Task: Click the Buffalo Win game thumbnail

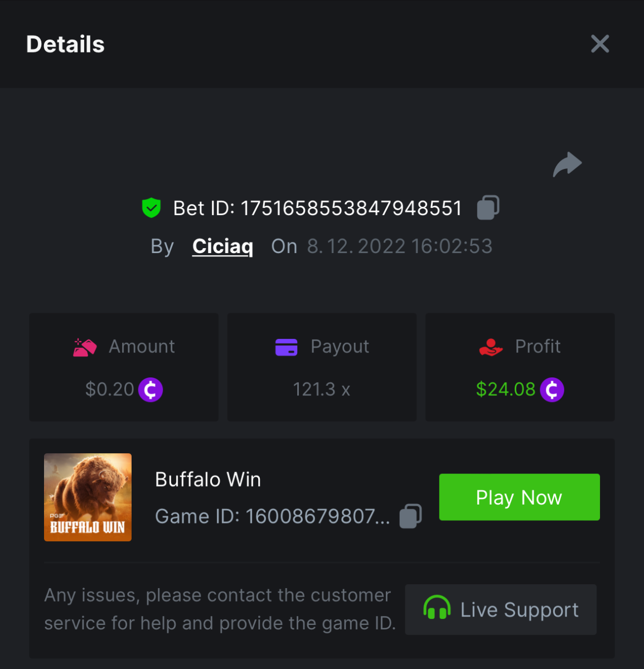Action: pos(88,497)
